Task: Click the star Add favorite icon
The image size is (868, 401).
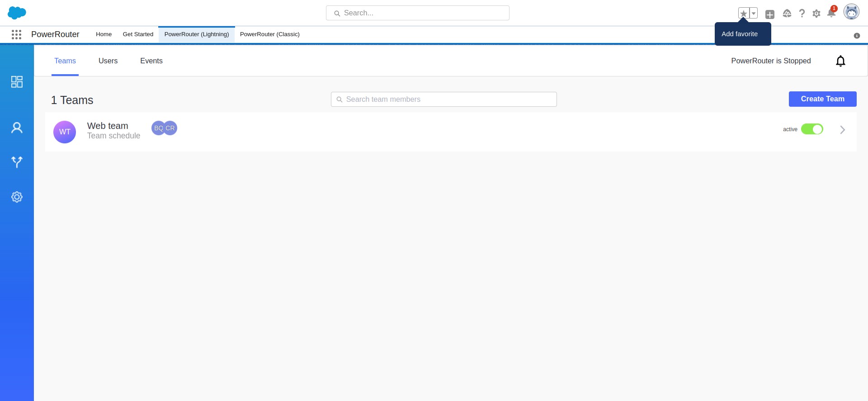Action: click(x=744, y=14)
